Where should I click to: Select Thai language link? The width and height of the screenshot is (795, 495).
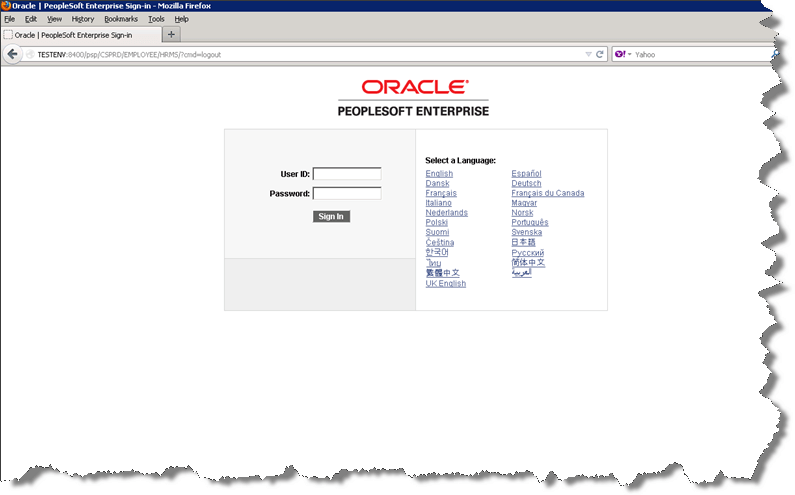coord(433,263)
